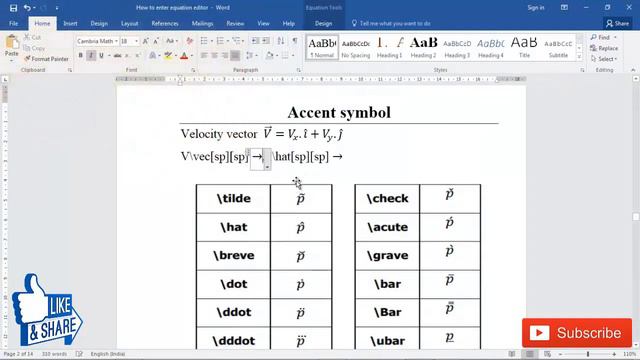Screen dimensions: 640x360
Task: Apply the Heading 2 style
Action: point(423,48)
